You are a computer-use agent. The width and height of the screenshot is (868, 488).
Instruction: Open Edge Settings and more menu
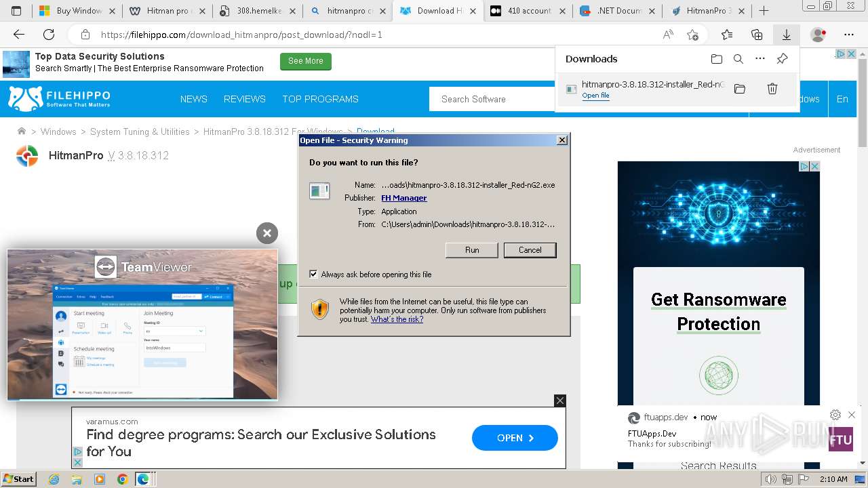coord(849,35)
